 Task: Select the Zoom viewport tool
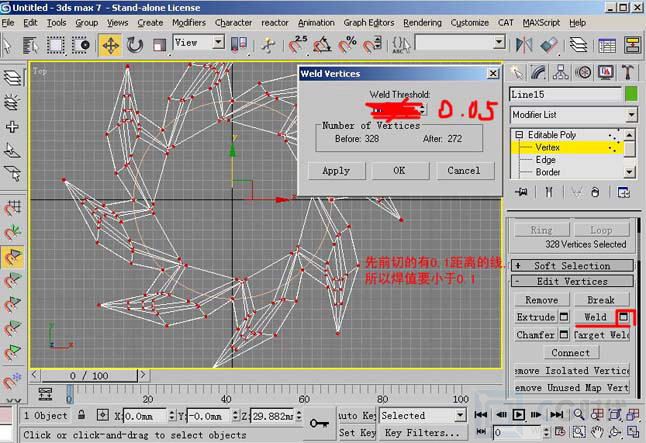tap(578, 415)
